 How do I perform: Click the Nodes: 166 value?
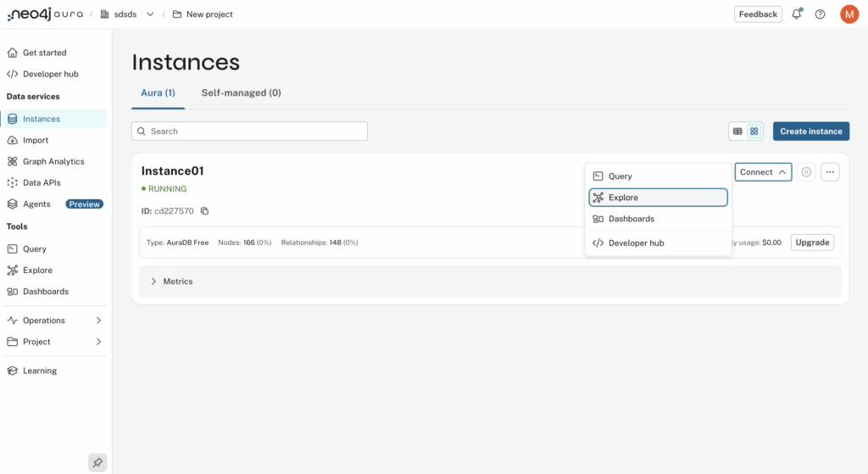tap(245, 243)
